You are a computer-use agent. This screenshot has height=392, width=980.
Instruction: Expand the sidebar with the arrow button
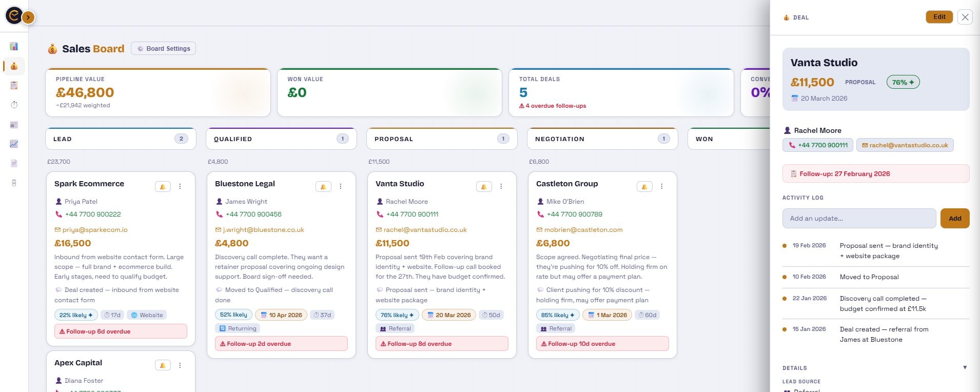click(x=28, y=17)
